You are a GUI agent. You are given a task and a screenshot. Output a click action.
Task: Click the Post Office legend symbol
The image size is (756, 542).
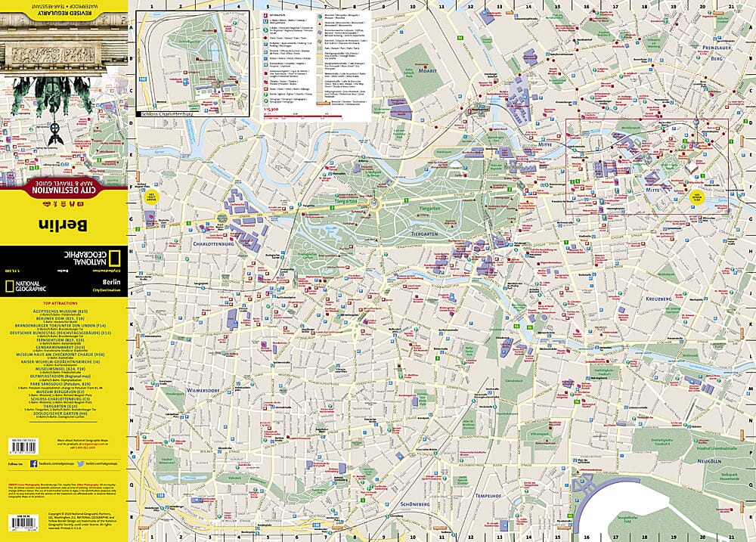(x=265, y=51)
